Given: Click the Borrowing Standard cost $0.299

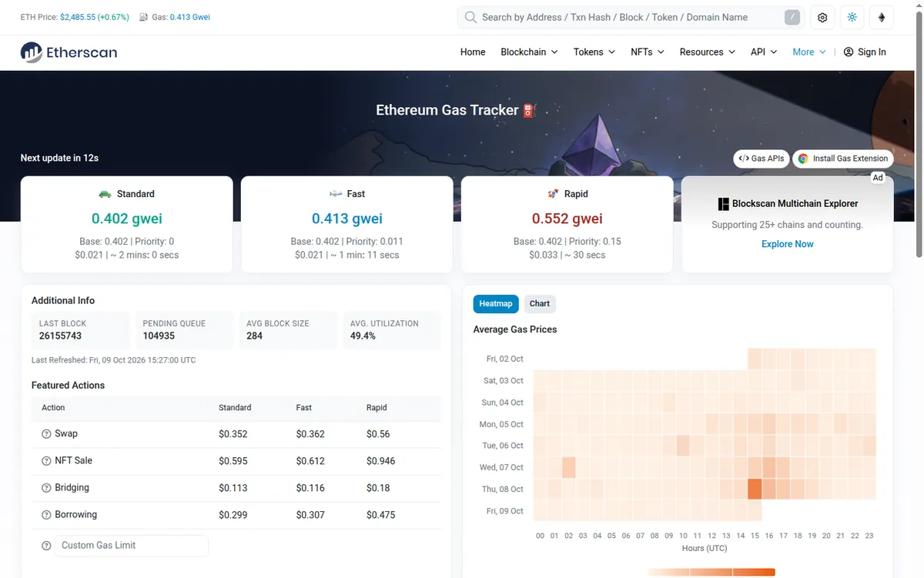Looking at the screenshot, I should click(233, 515).
